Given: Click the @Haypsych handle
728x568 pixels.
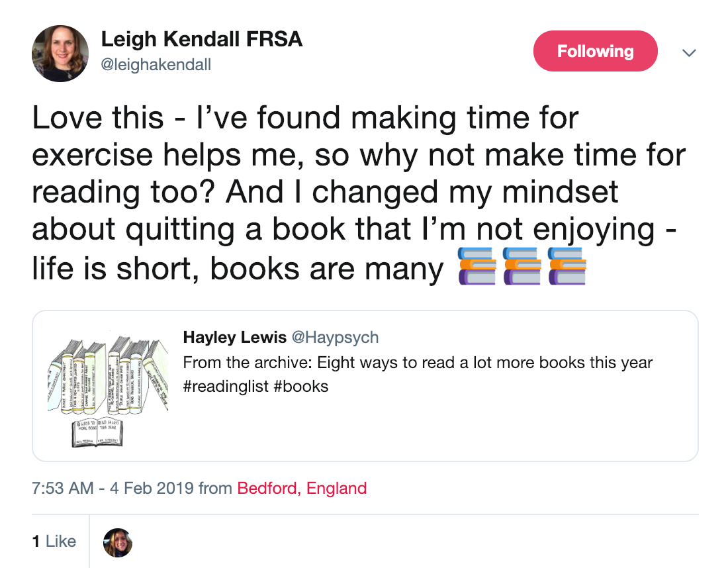Looking at the screenshot, I should 335,338.
